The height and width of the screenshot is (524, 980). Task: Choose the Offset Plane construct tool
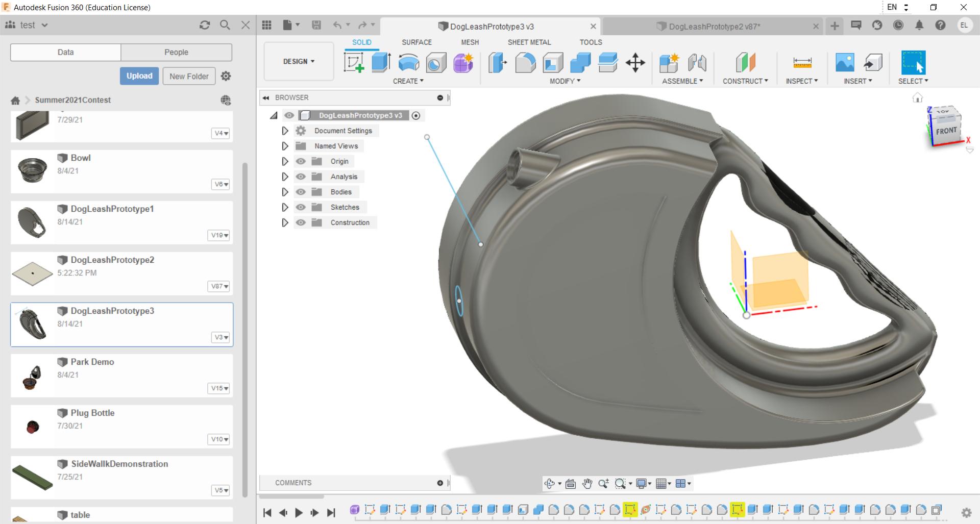click(x=745, y=63)
